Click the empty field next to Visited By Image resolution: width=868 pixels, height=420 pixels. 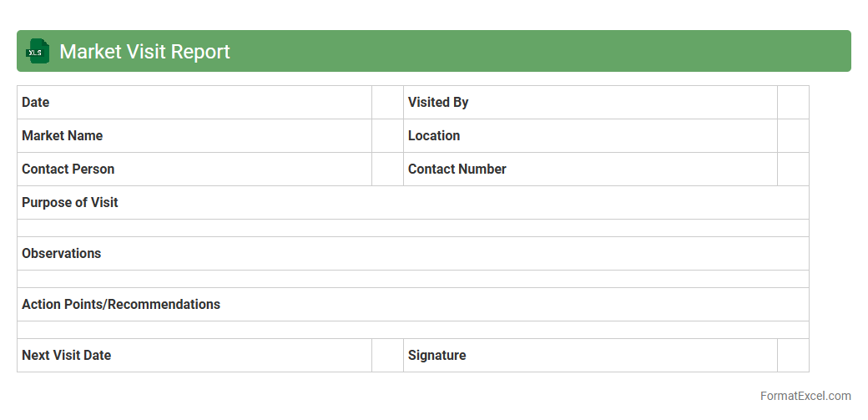pos(793,103)
